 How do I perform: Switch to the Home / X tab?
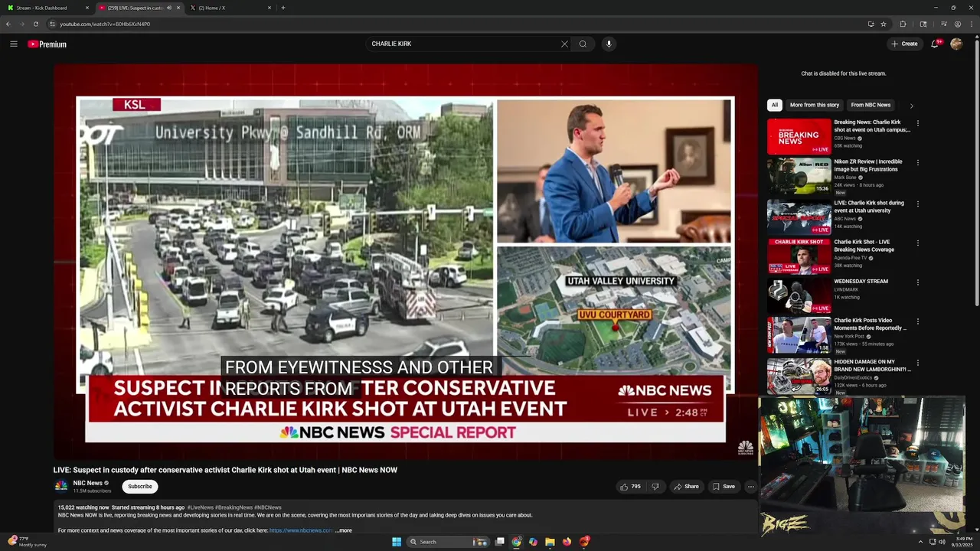[230, 8]
